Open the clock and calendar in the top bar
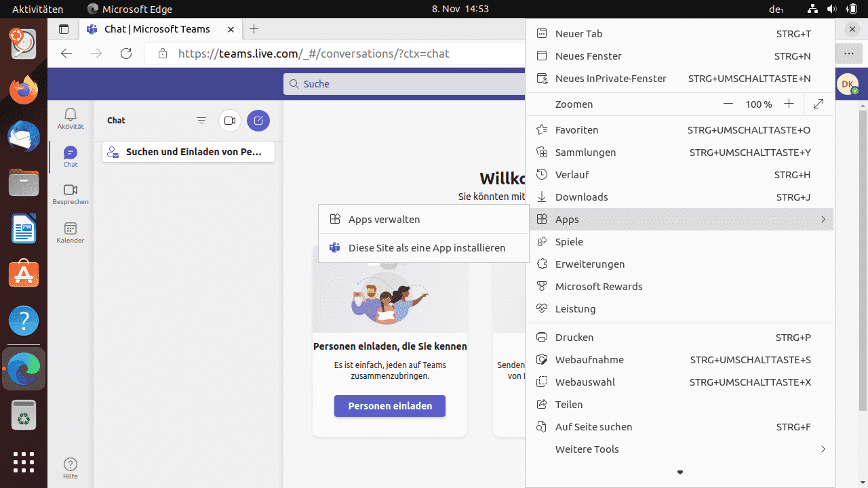 pos(460,9)
